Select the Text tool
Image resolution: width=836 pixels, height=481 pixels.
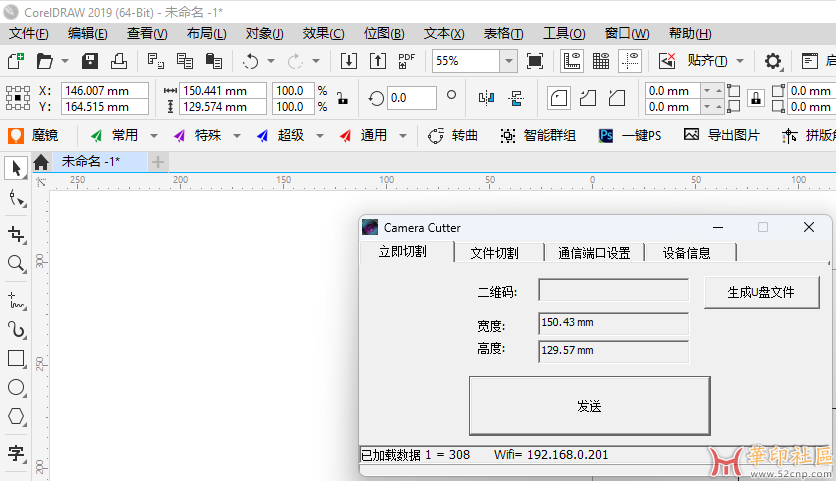click(x=16, y=453)
